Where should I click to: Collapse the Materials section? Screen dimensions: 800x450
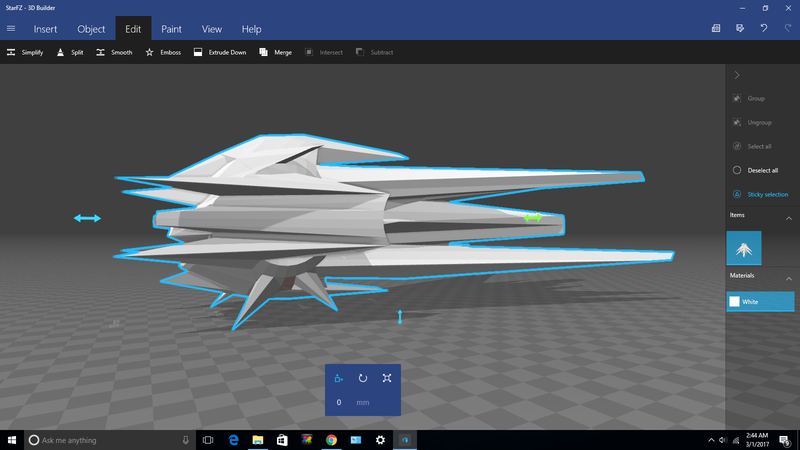(783, 275)
